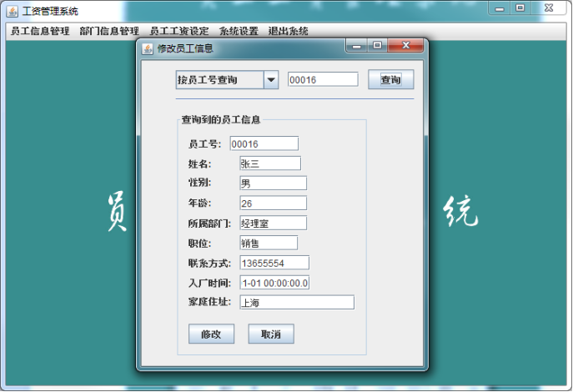Click the 入厂时间 date field
The height and width of the screenshot is (392, 573).
pos(274,283)
